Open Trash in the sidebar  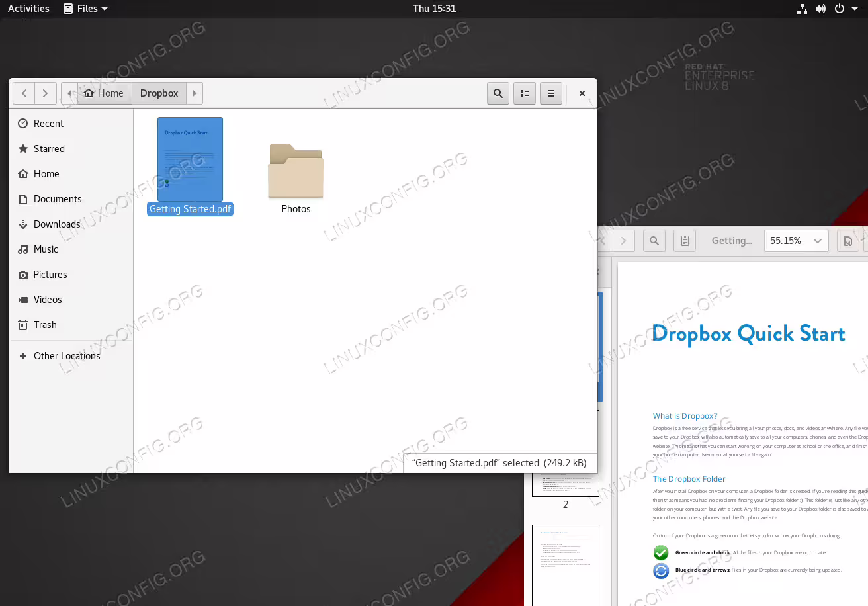pyautogui.click(x=71, y=325)
